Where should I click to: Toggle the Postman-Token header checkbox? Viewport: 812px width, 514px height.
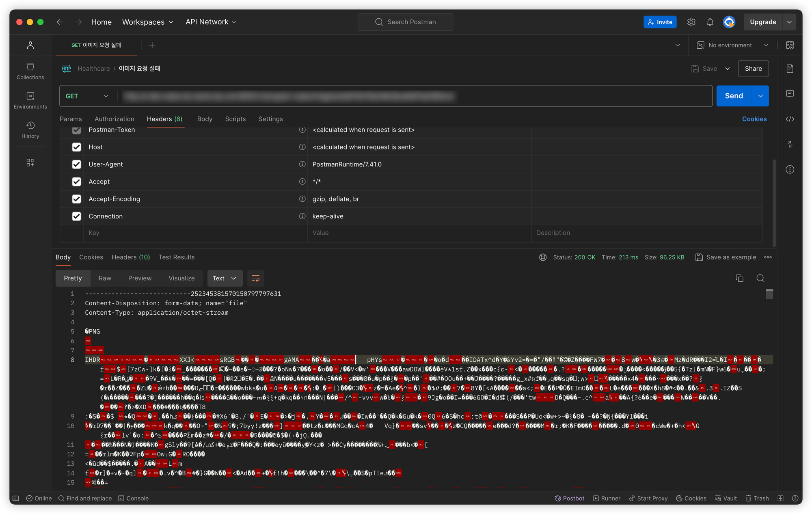click(76, 130)
